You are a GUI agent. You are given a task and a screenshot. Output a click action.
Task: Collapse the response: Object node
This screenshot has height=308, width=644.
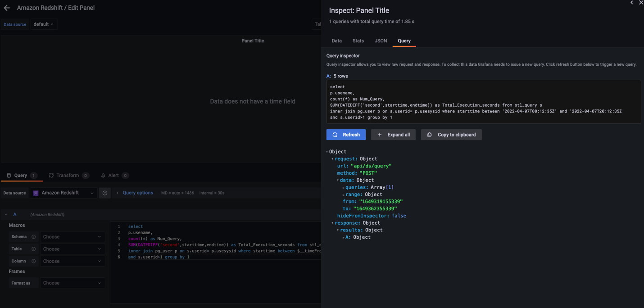333,223
